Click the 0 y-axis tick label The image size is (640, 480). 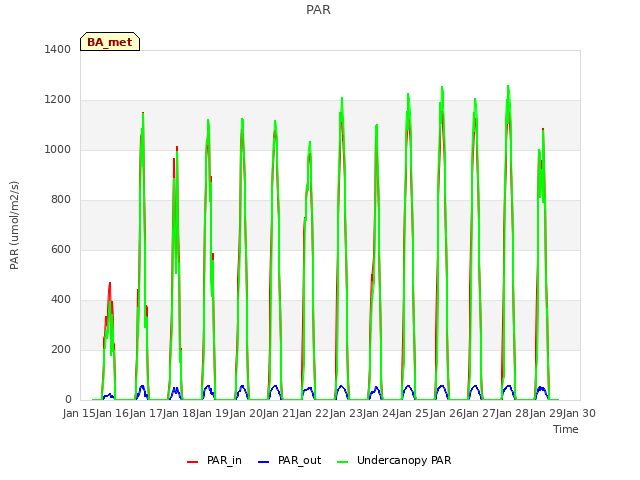[x=68, y=400]
